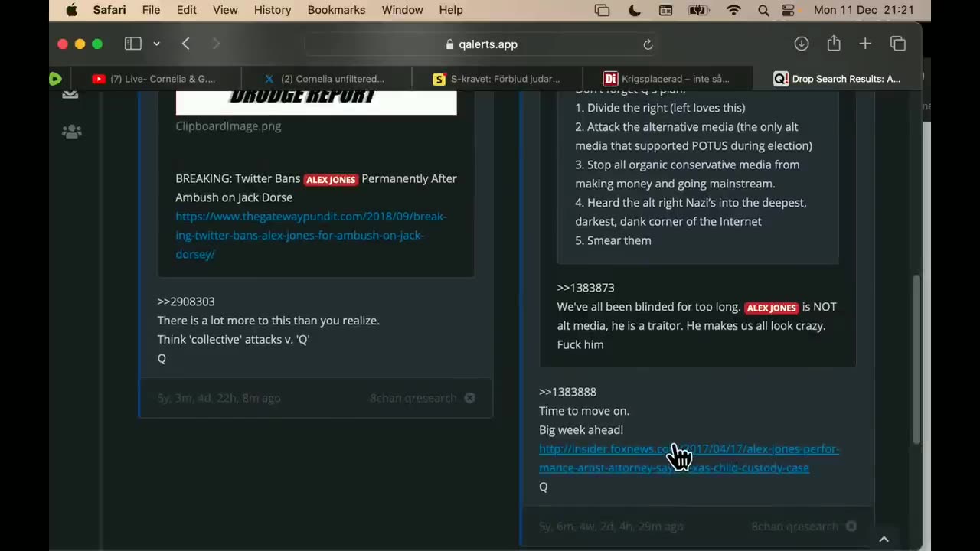This screenshot has height=551, width=980.
Task: Open the Edit menu
Action: [186, 10]
